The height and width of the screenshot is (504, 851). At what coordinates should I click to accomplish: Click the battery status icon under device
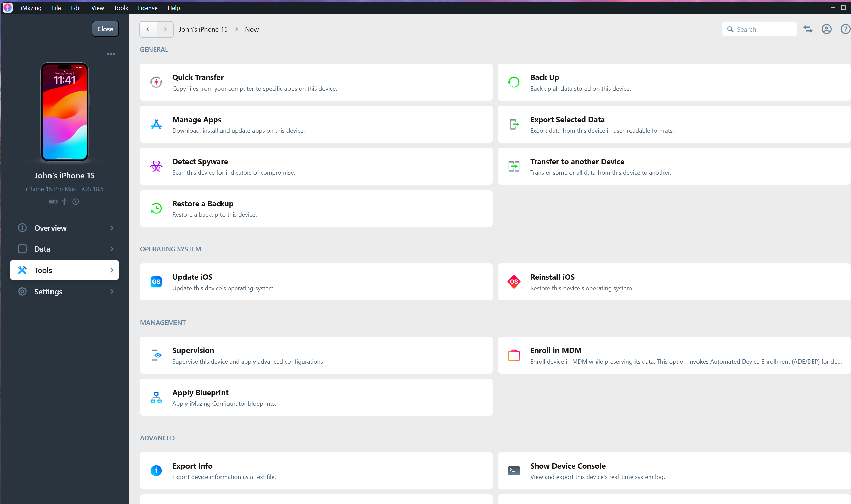(x=53, y=202)
